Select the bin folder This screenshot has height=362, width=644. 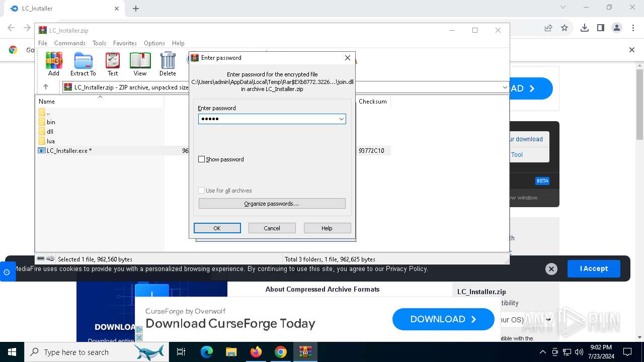click(47, 122)
